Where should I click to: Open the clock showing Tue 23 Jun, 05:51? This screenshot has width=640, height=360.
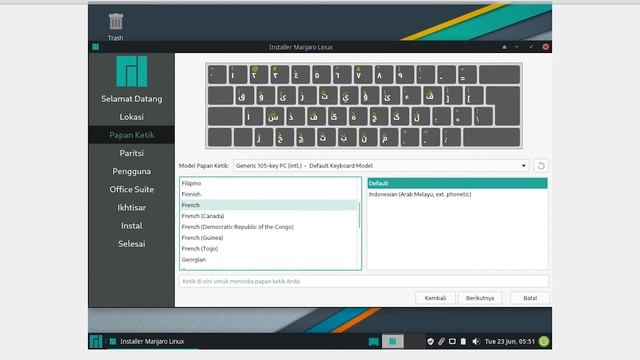(x=509, y=341)
